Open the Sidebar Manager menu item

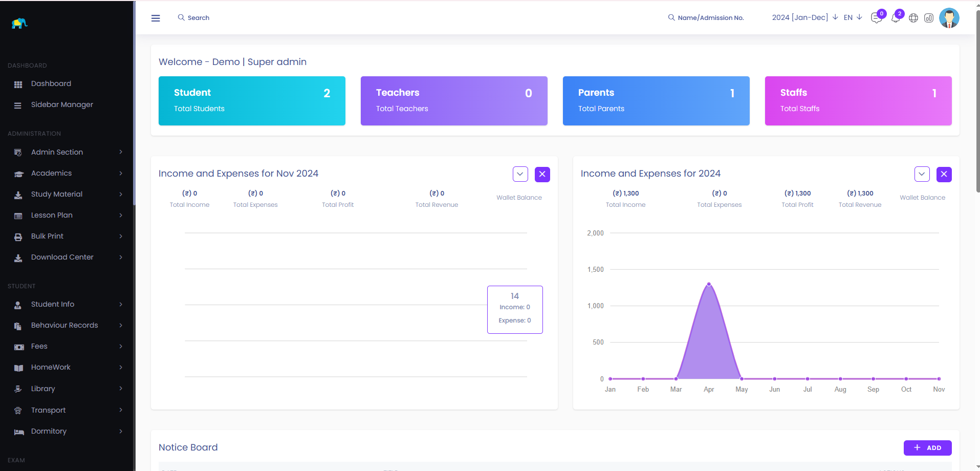(62, 105)
